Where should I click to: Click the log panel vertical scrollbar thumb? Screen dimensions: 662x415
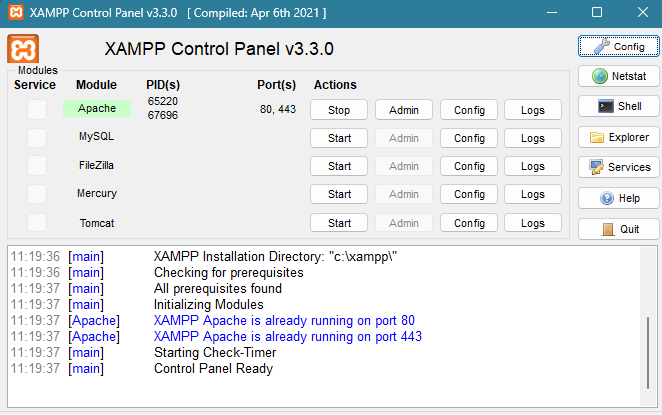(648, 353)
